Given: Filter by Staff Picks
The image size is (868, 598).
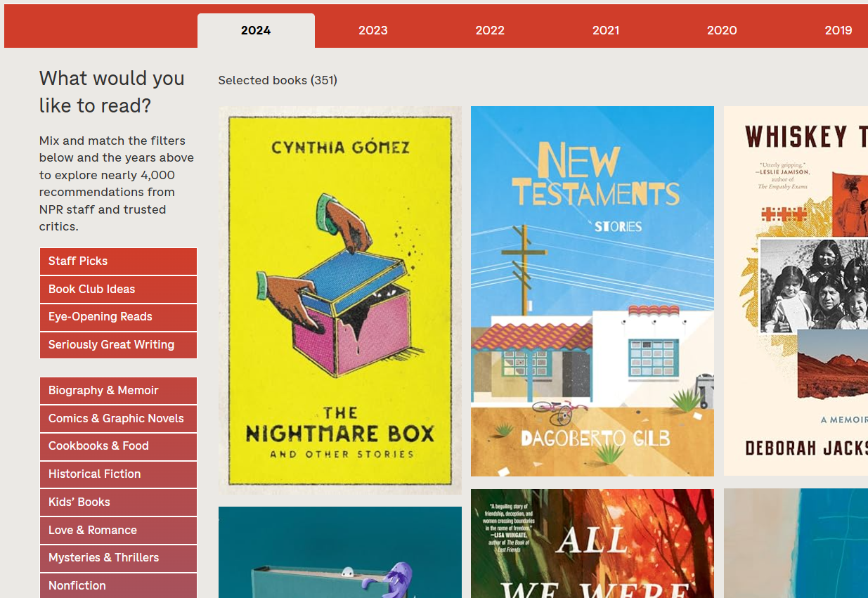Looking at the screenshot, I should [118, 261].
